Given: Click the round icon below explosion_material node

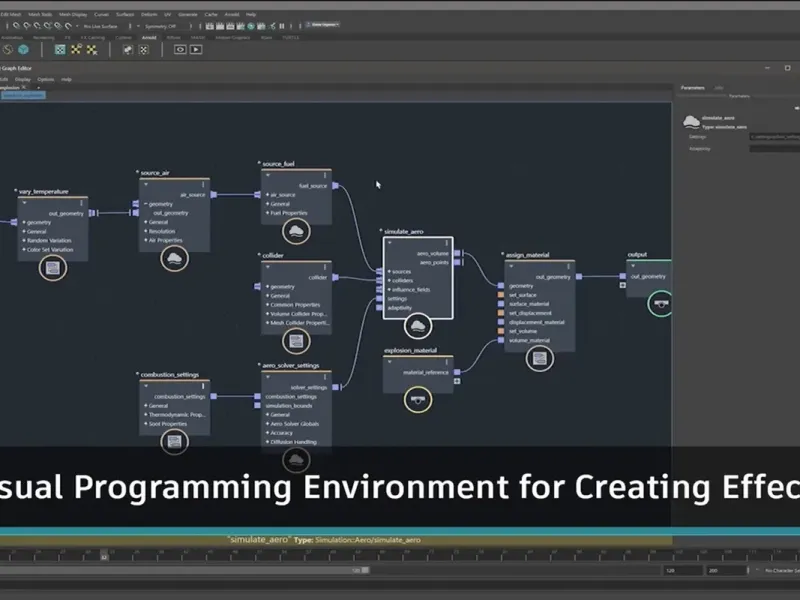Looking at the screenshot, I should tap(416, 399).
